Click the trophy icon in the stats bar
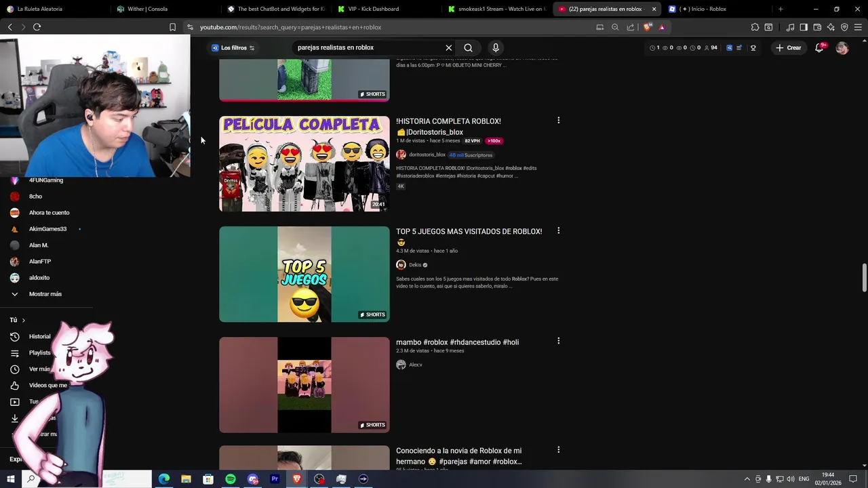The image size is (868, 488). click(x=753, y=47)
